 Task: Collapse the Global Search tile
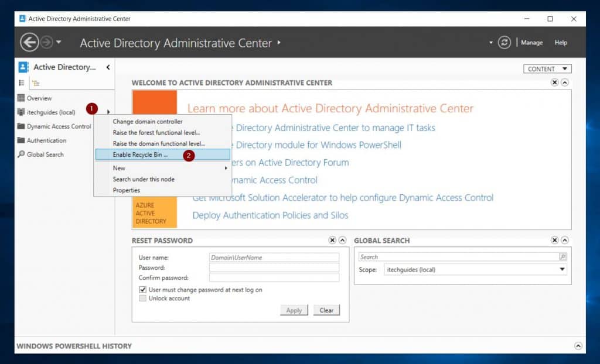565,240
